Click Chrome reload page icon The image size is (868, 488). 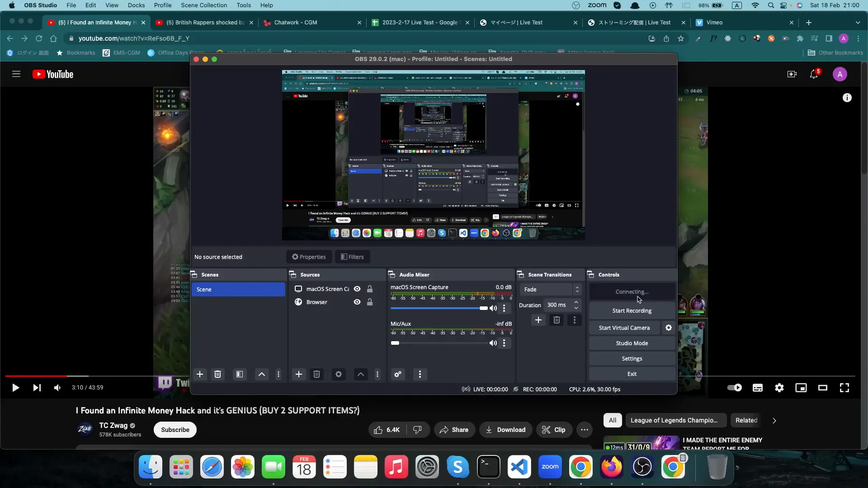coord(39,38)
